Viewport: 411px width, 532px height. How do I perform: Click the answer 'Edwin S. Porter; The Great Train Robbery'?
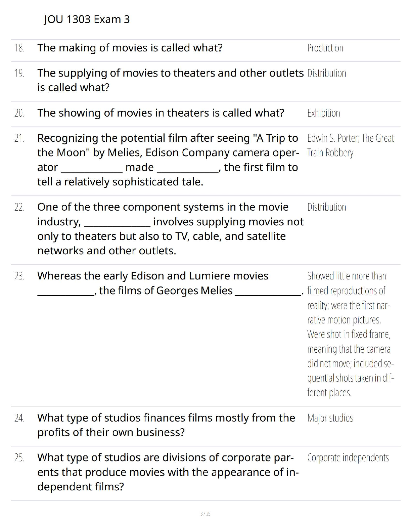point(351,145)
